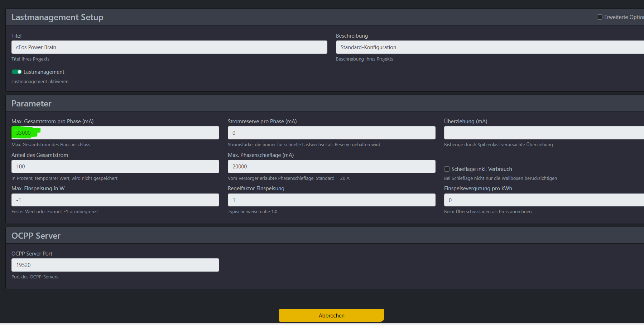The width and height of the screenshot is (644, 325).
Task: Select the Max. Gesamtstrom pro Phase field
Action: [115, 133]
